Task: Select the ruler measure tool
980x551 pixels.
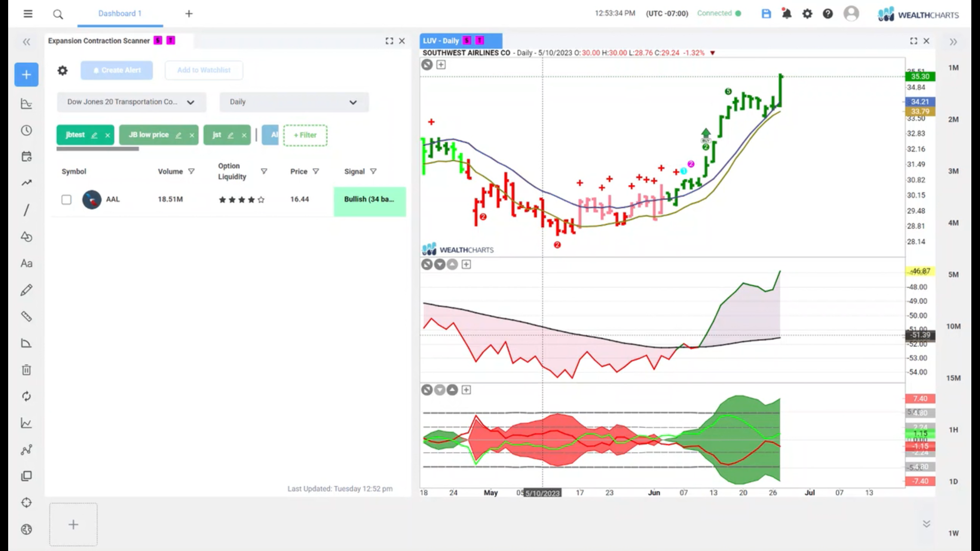Action: click(27, 316)
